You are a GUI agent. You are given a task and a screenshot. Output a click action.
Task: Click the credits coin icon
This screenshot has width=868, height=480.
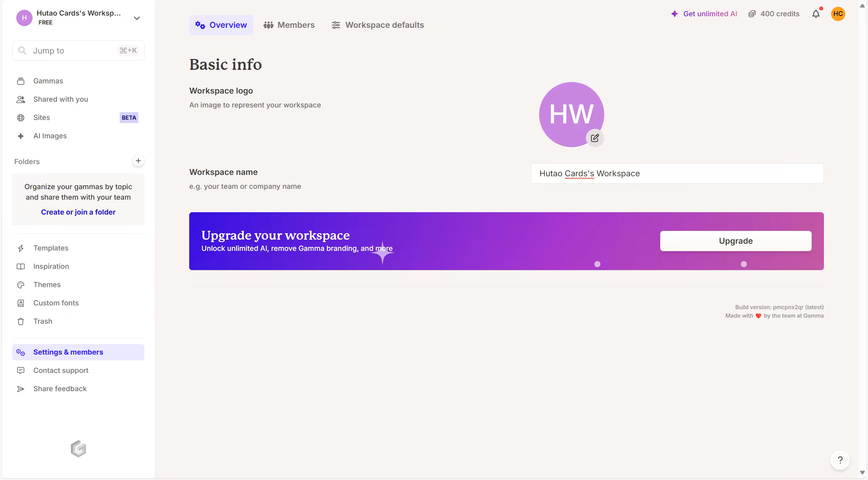click(x=752, y=14)
